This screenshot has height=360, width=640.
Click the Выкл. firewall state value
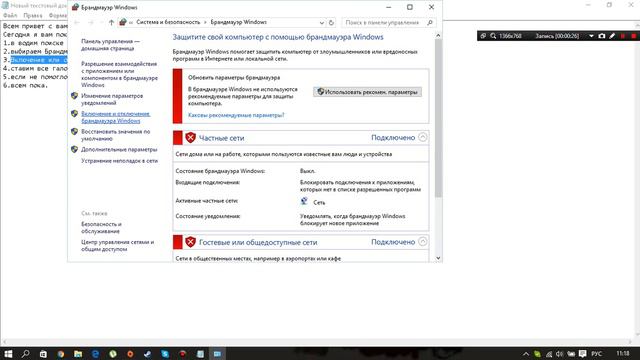coord(308,171)
